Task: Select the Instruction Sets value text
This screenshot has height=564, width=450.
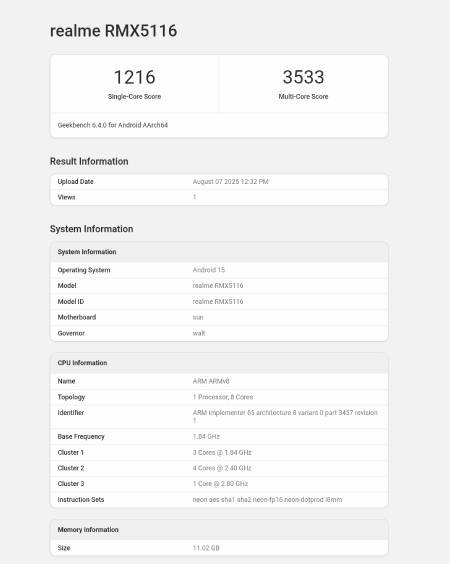Action: [267, 500]
